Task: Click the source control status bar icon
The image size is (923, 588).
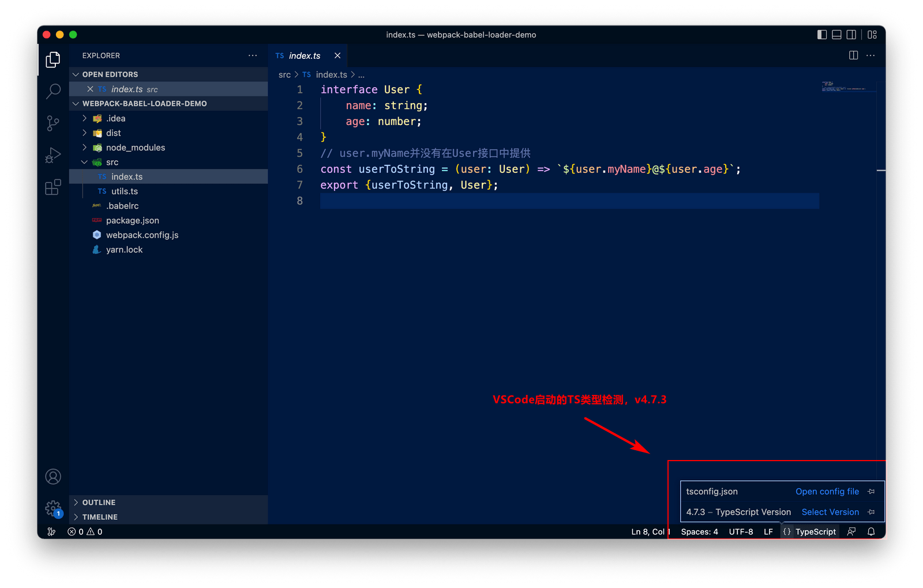Action: click(x=51, y=532)
